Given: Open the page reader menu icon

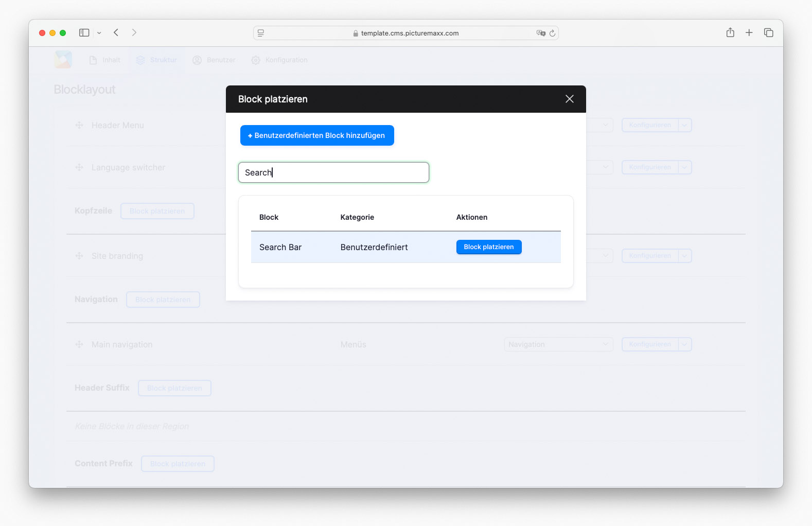Looking at the screenshot, I should pyautogui.click(x=261, y=33).
